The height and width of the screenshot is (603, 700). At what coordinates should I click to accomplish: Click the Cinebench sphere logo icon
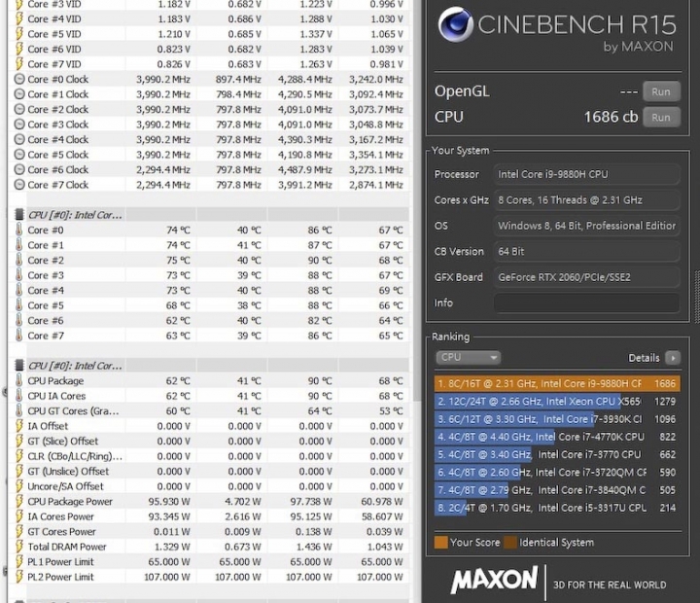click(455, 24)
